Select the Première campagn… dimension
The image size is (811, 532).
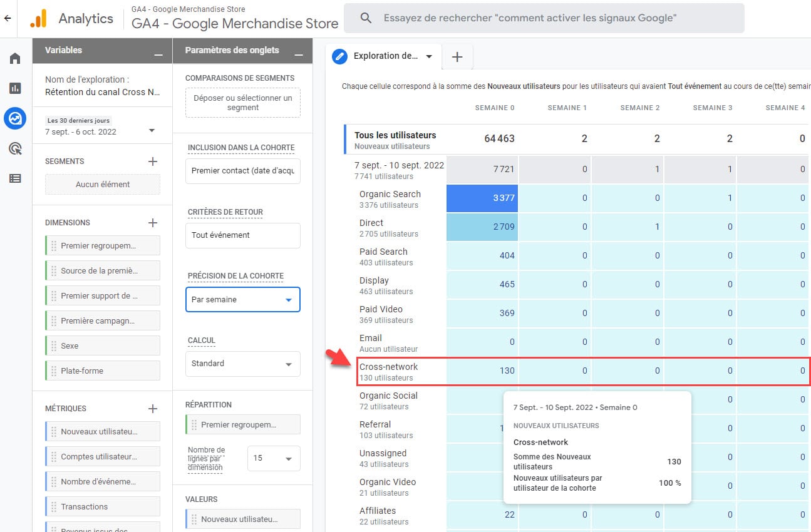point(103,320)
